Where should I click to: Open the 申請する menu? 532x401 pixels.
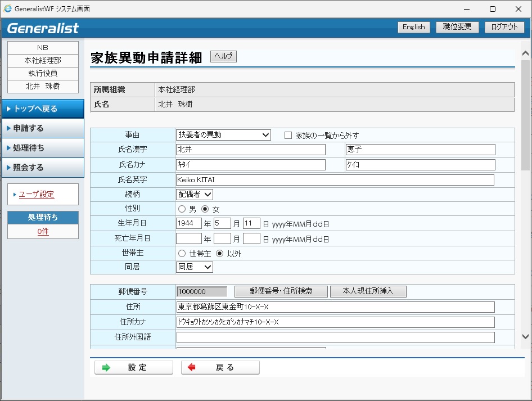[43, 128]
